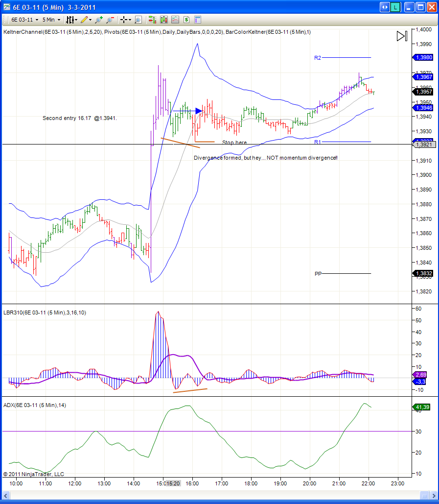Open the Strategies dollar-sign icon

coord(186,20)
